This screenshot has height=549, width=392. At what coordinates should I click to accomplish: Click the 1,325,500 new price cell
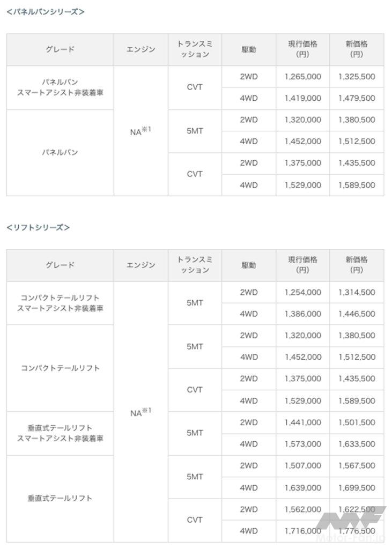point(357,77)
